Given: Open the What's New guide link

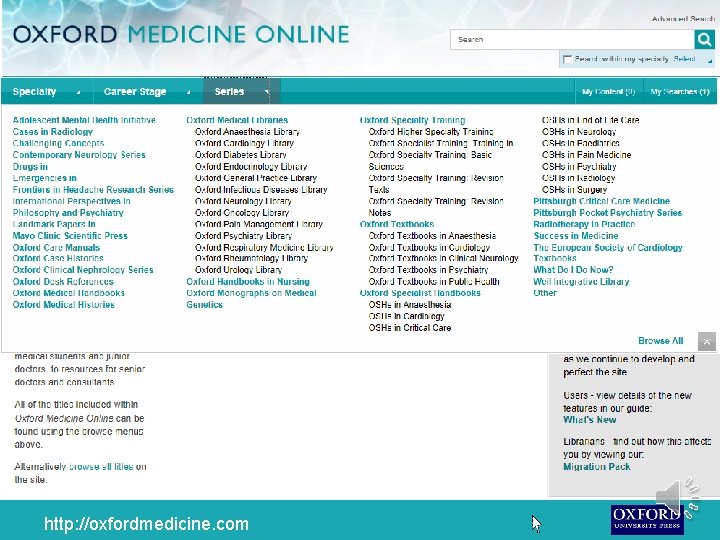Looking at the screenshot, I should point(590,420).
